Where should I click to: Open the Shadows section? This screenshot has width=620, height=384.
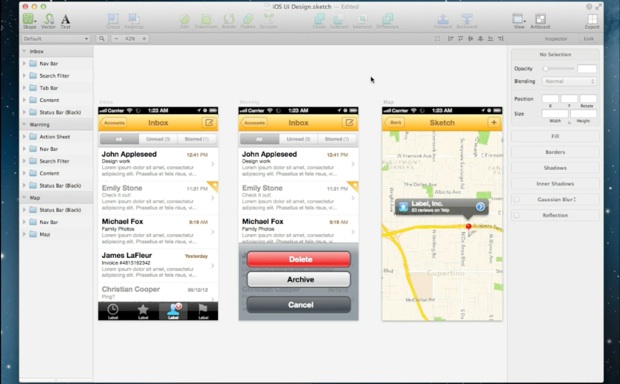(x=555, y=168)
